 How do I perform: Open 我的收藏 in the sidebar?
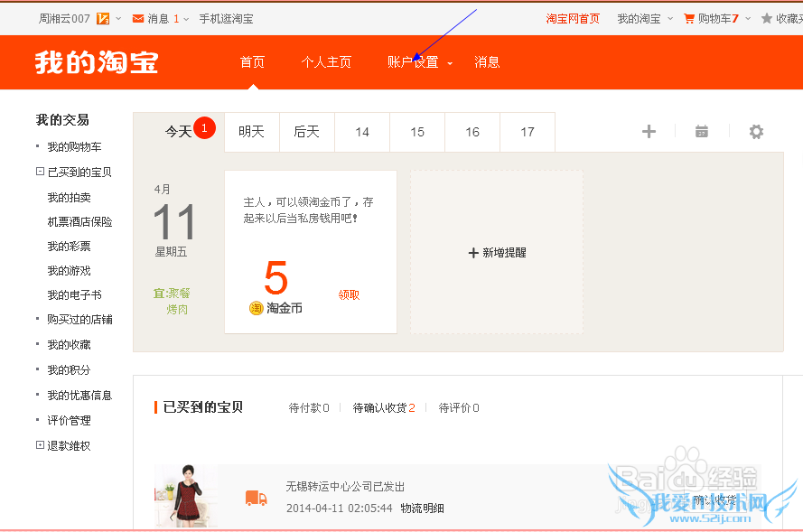coord(70,345)
